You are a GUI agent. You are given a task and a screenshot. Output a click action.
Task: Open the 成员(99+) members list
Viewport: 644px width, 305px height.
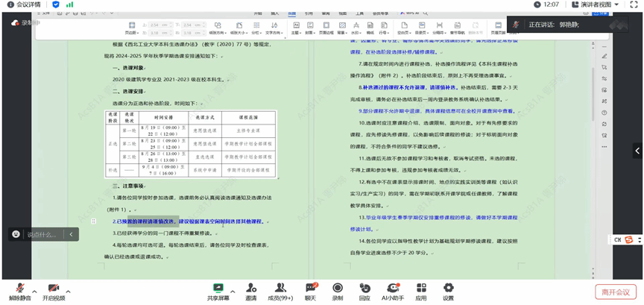(280, 291)
